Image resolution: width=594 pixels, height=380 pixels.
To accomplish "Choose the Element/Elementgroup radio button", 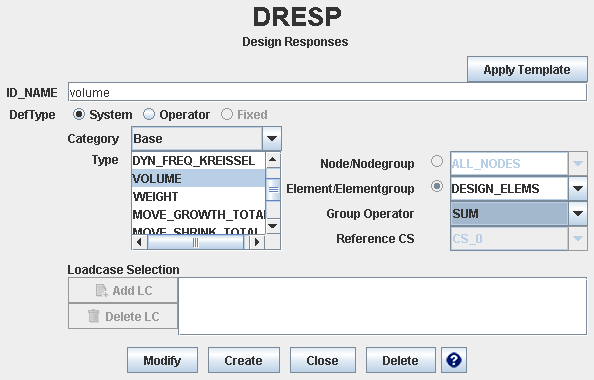I will [x=437, y=186].
